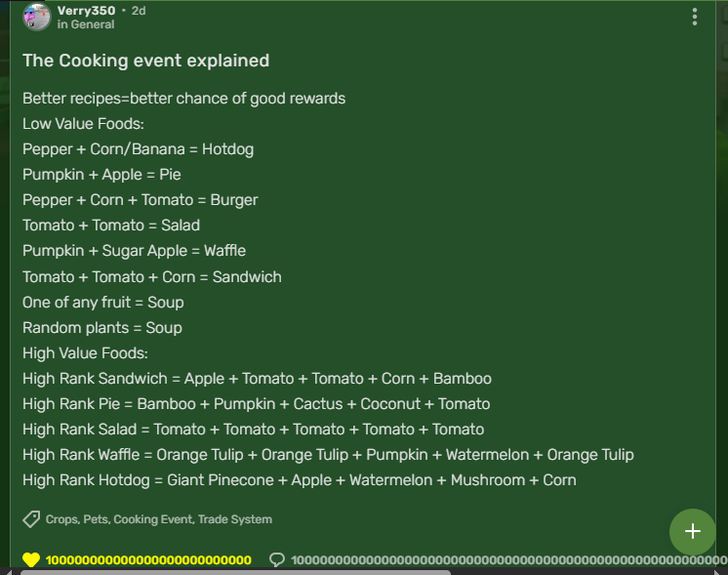The width and height of the screenshot is (728, 575).
Task: Click the yellow like count number
Action: click(148, 559)
